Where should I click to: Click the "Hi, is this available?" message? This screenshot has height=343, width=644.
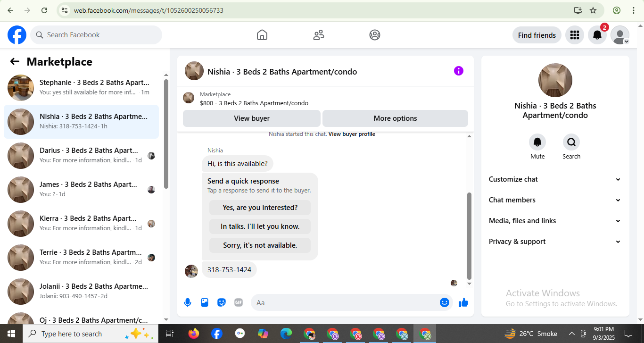238,164
